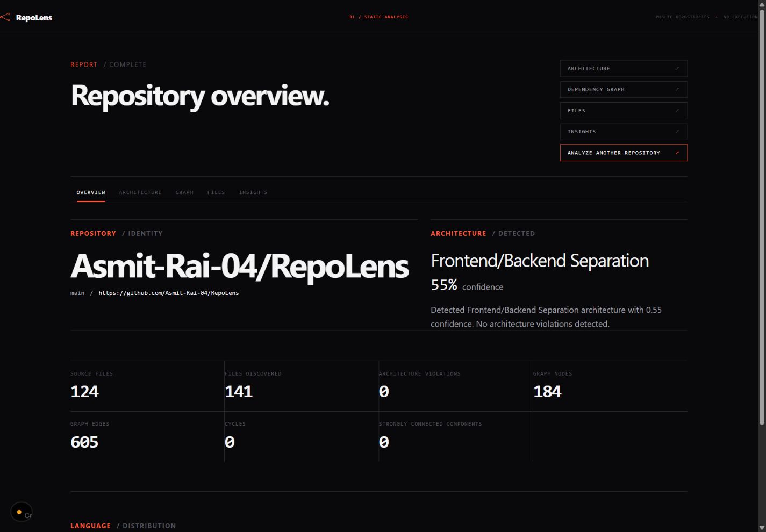Click the Cycles value
Image resolution: width=766 pixels, height=532 pixels.
[230, 442]
